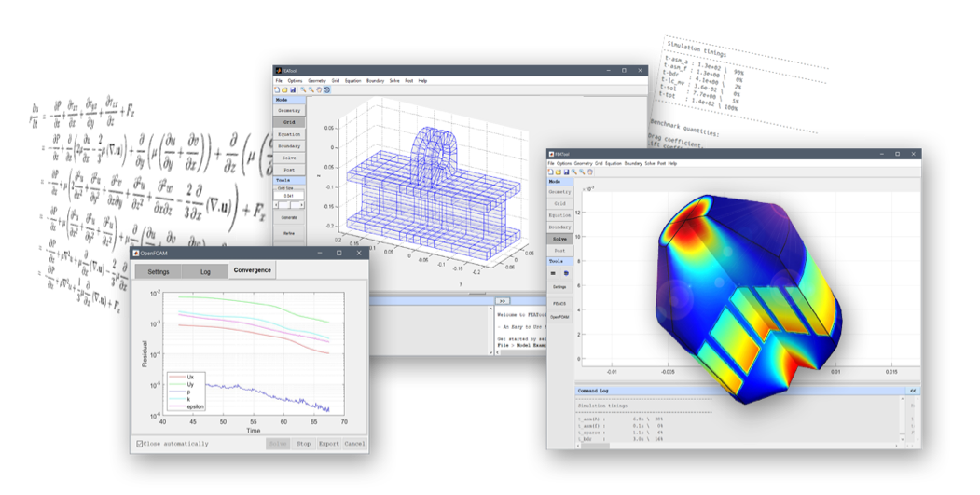Select Convergence tab in OpenFOAM dialog
Image resolution: width=980 pixels, height=495 pixels.
click(253, 270)
